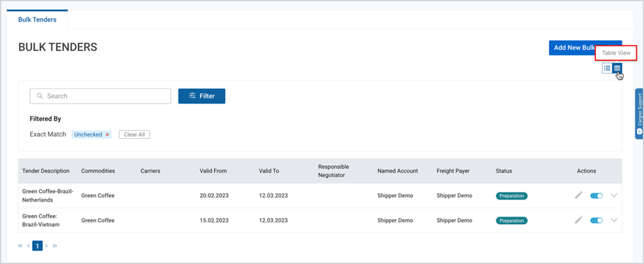644x264 pixels.
Task: Click in the Search field
Action: click(100, 96)
